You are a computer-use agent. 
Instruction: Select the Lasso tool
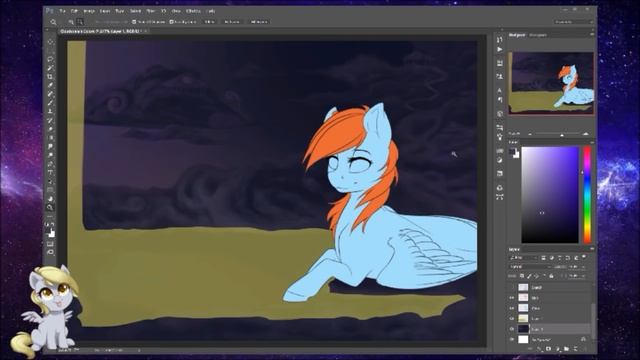pyautogui.click(x=50, y=59)
